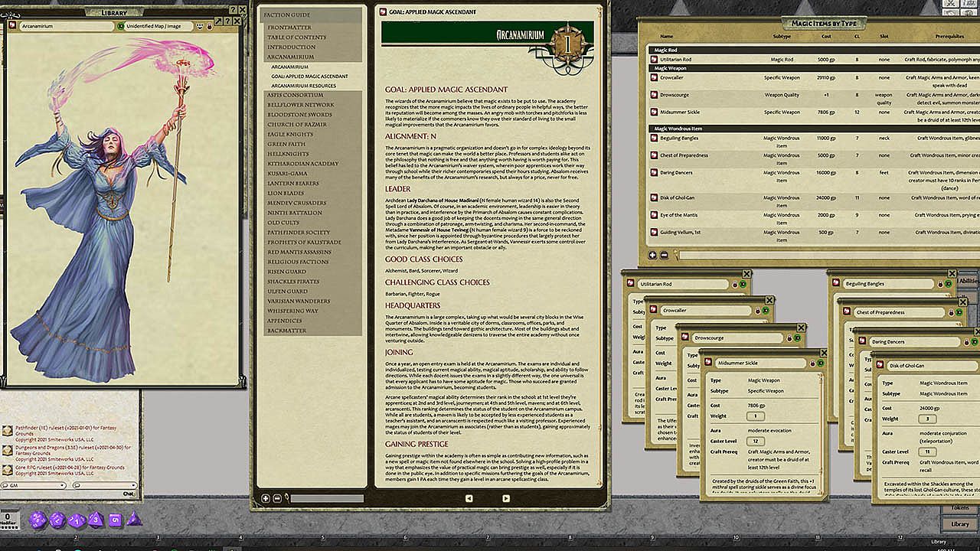This screenshot has width=980, height=551.
Task: Click the four-sided pyramid die
Action: (135, 520)
